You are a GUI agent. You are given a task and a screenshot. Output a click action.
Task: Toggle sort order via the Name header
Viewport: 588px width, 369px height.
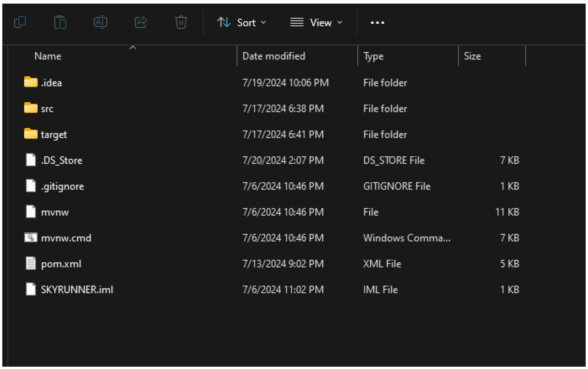(x=48, y=56)
